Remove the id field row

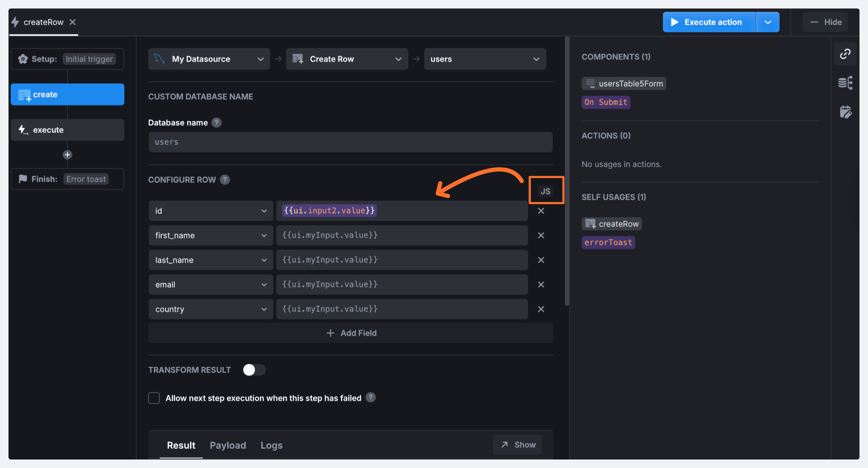541,211
